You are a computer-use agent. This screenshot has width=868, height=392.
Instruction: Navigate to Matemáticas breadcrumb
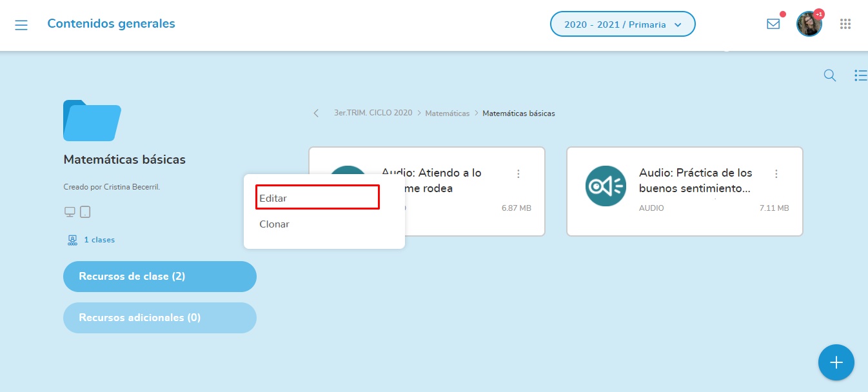point(447,113)
